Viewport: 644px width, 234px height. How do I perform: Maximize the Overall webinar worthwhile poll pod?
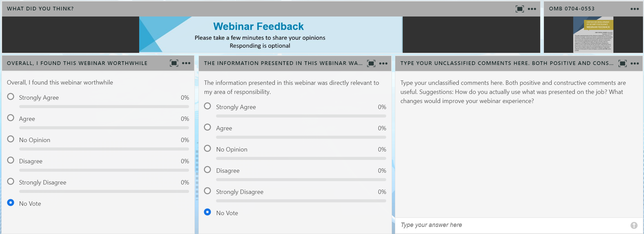174,63
